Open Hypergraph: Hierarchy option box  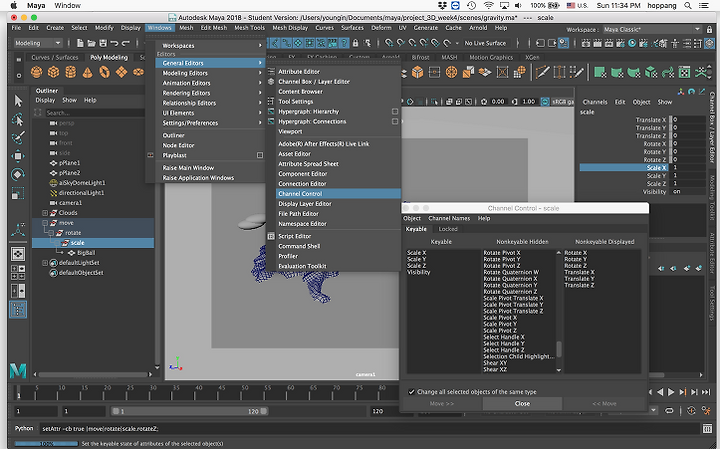(x=395, y=112)
